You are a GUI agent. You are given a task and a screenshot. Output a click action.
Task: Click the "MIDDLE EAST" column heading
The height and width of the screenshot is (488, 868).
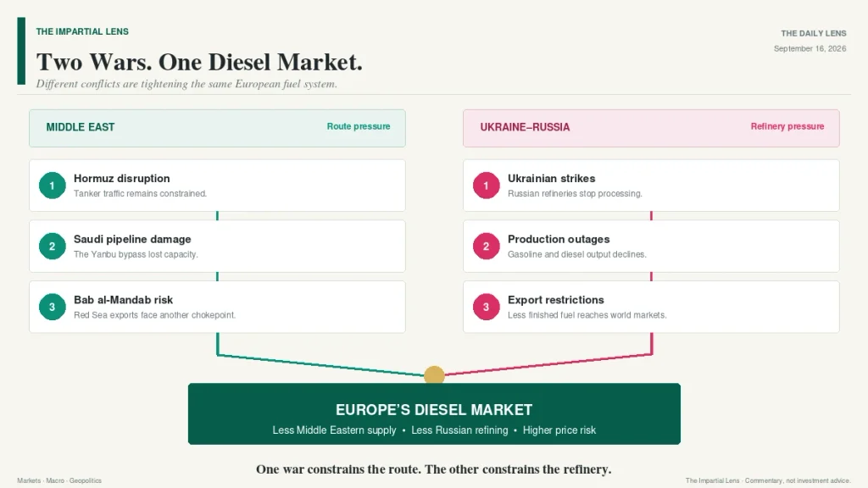tap(81, 127)
